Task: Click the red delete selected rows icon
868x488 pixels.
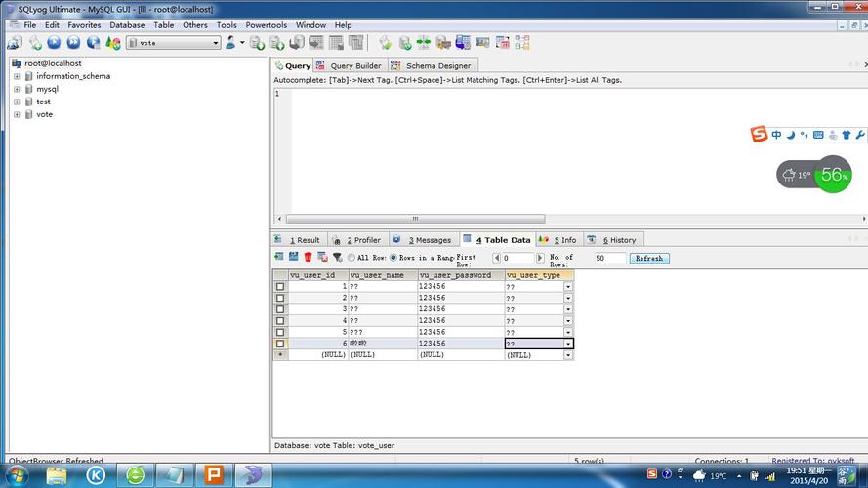Action: point(308,257)
